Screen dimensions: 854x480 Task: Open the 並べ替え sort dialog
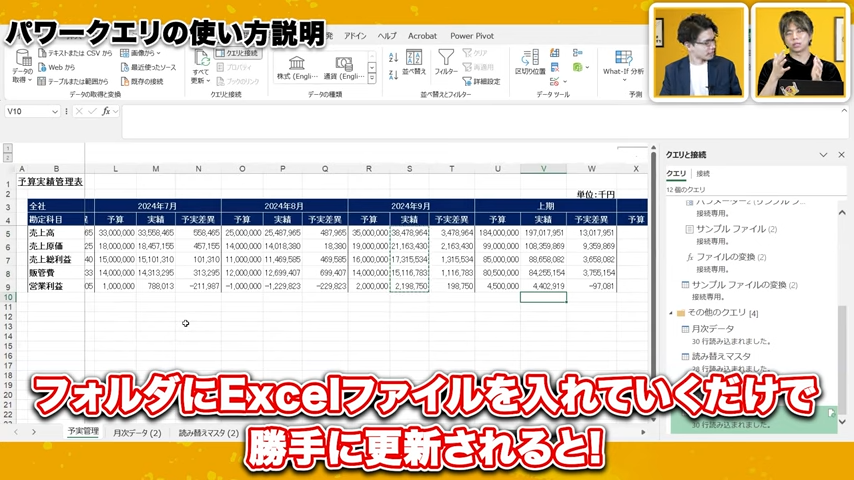[414, 63]
